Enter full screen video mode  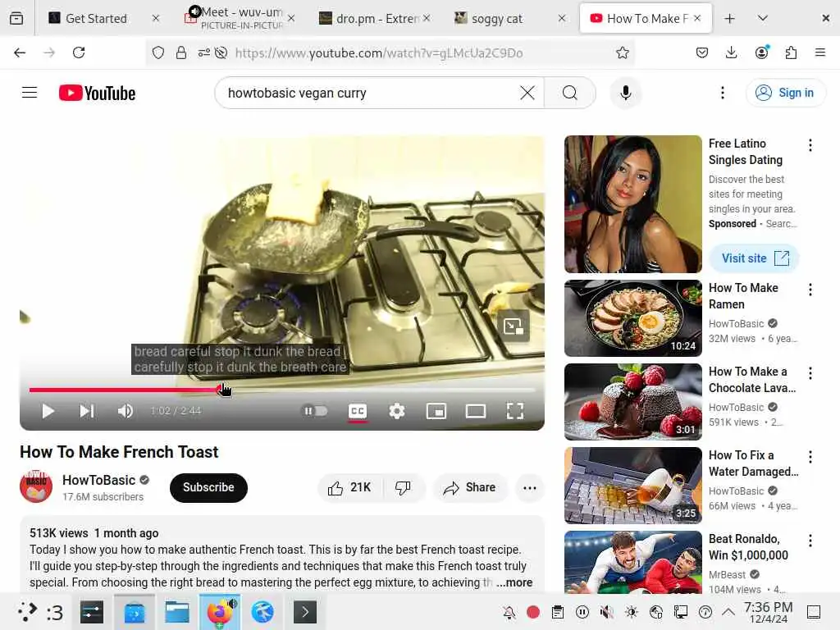click(x=515, y=411)
